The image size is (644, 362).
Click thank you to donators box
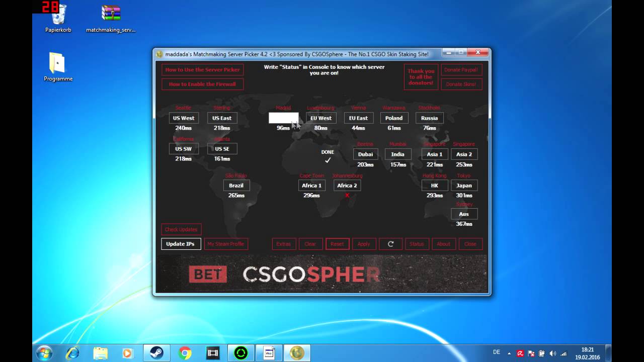click(421, 77)
